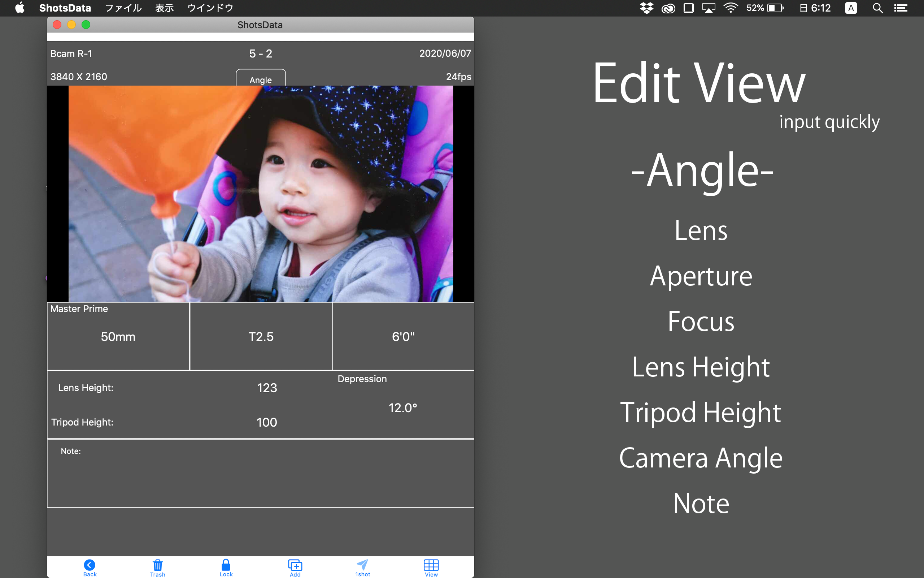The image size is (924, 578).
Task: Open Dropbox menu bar icon
Action: [x=646, y=8]
